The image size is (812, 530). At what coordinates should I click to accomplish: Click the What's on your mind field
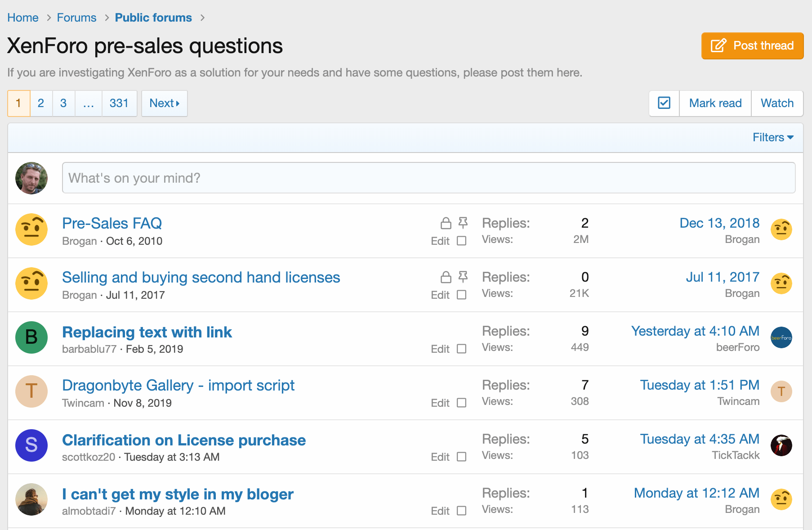coord(428,178)
